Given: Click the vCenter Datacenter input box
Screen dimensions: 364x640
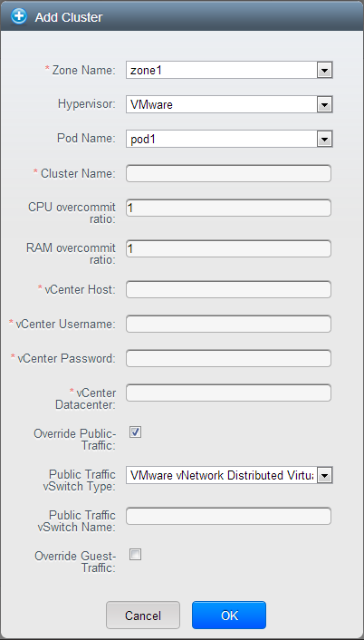Looking at the screenshot, I should point(228,393).
